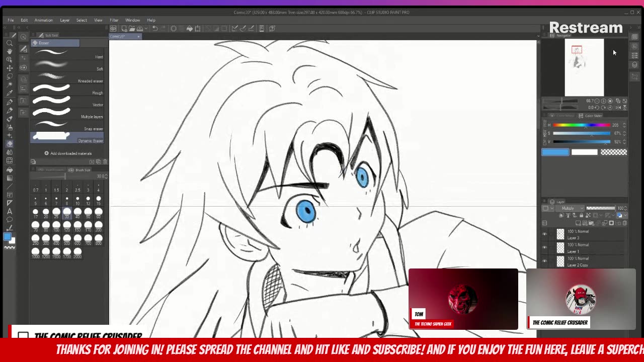Select the Airbrush tool
644x362 pixels.
coord(9,127)
